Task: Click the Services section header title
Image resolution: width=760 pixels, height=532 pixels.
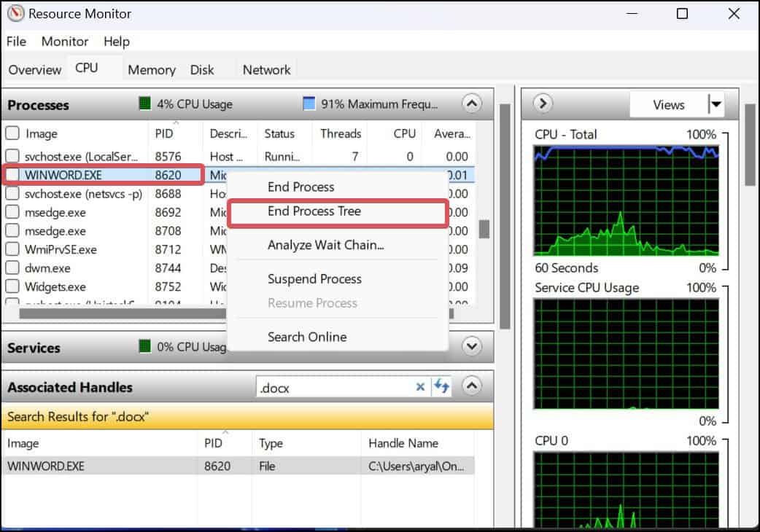Action: (x=34, y=348)
